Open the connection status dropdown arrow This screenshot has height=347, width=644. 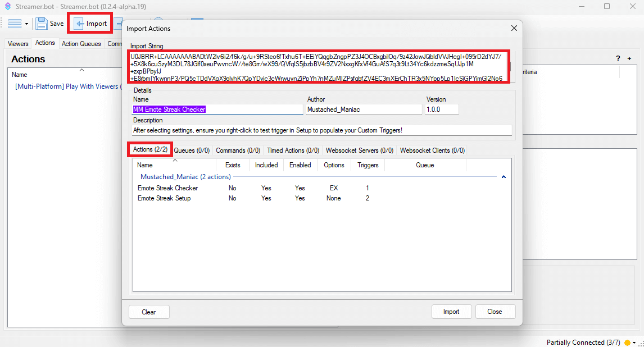pos(634,343)
